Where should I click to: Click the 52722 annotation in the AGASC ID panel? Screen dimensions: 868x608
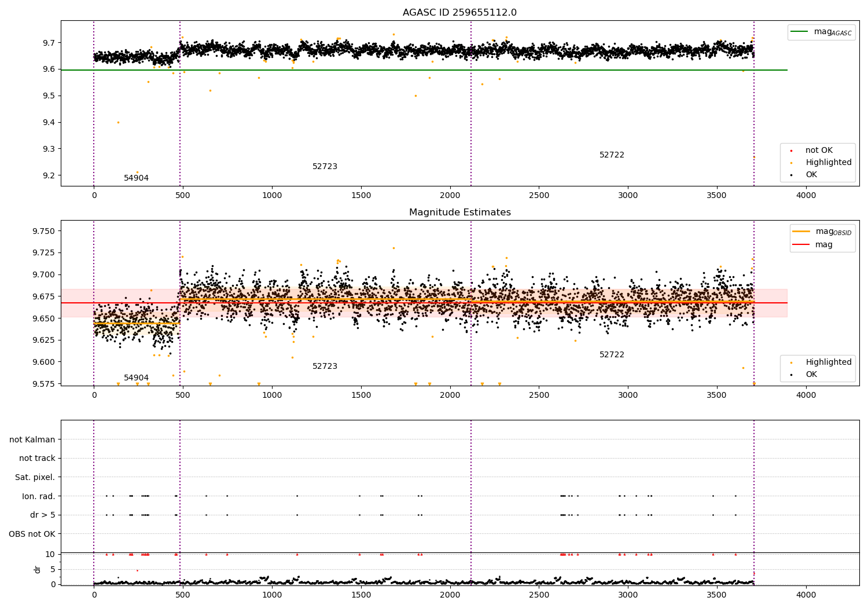coord(612,155)
